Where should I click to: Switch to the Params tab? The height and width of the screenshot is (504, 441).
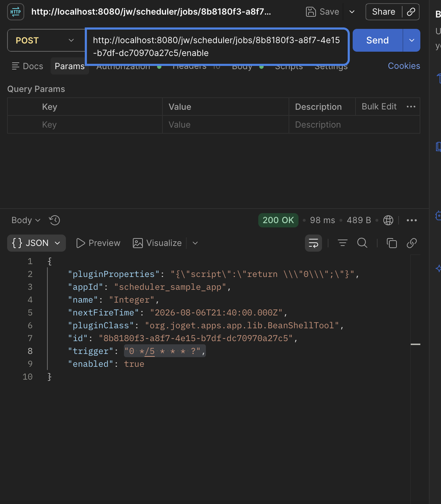69,66
